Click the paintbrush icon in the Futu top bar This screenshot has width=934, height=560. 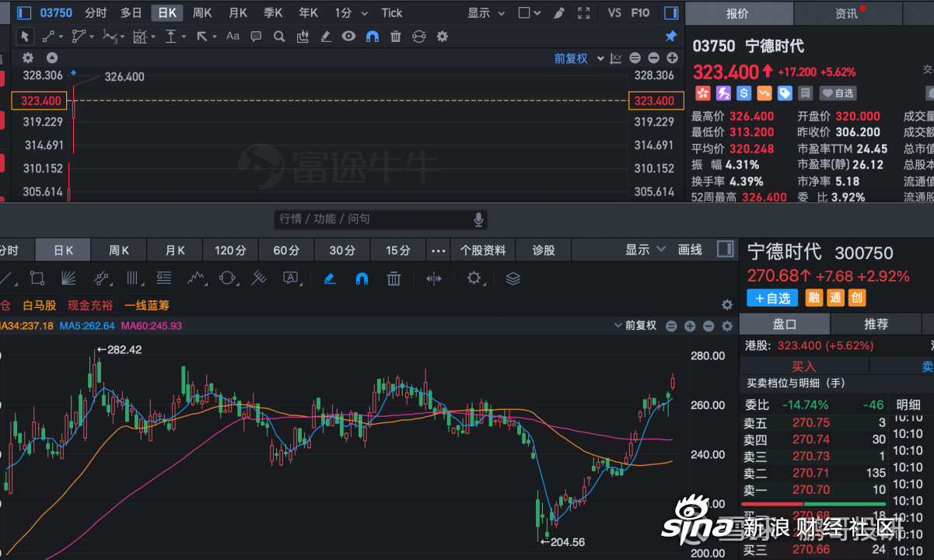point(558,12)
